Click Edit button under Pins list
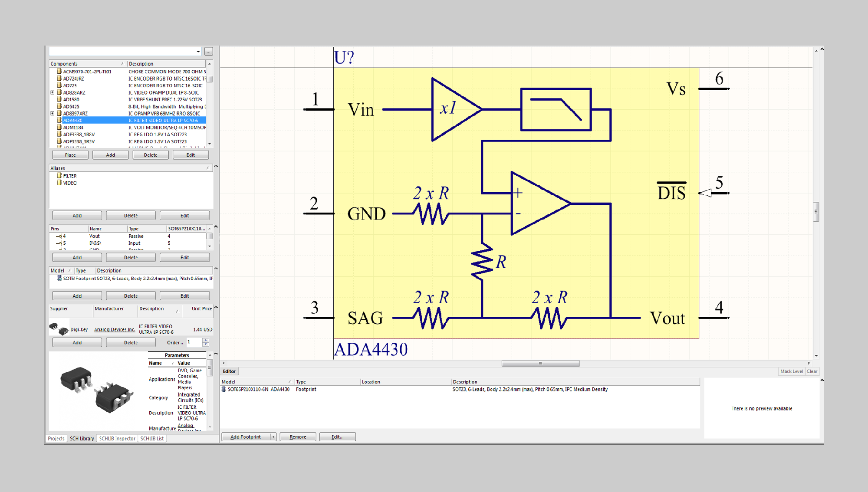Image resolution: width=868 pixels, height=492 pixels. (185, 257)
